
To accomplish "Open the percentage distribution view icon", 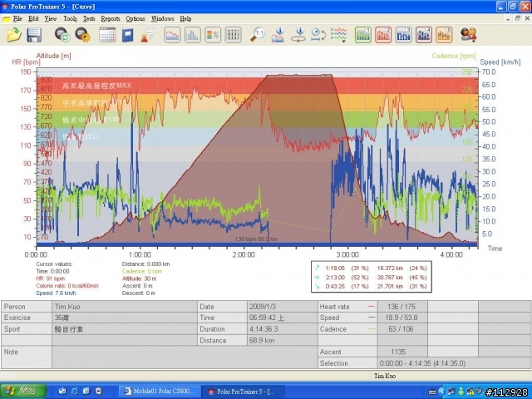I will pyautogui.click(x=213, y=35).
